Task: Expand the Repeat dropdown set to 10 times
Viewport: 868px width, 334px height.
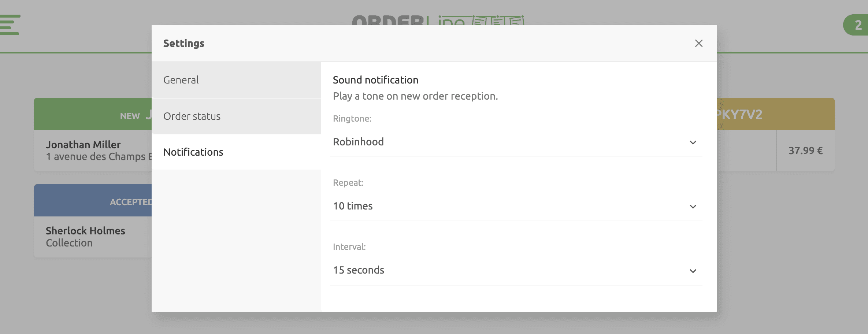Action: pos(513,206)
